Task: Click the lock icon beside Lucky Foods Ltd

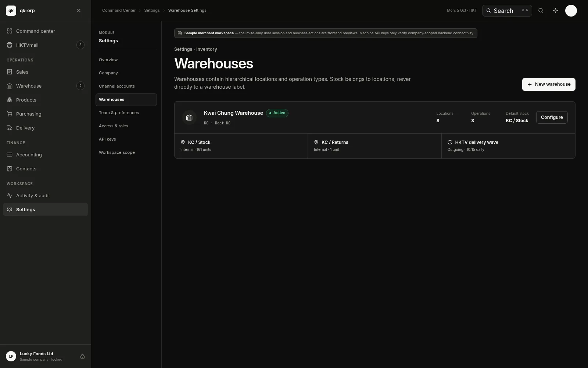Action: [82, 356]
